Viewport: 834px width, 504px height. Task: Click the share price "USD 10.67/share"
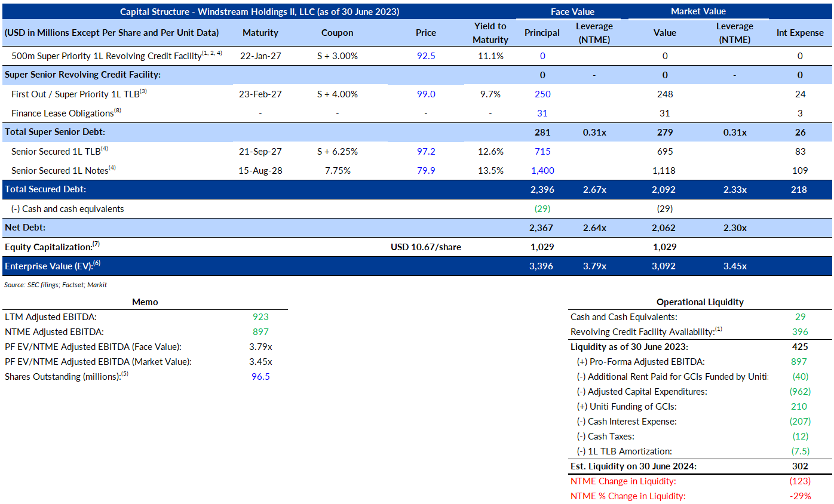click(x=426, y=247)
